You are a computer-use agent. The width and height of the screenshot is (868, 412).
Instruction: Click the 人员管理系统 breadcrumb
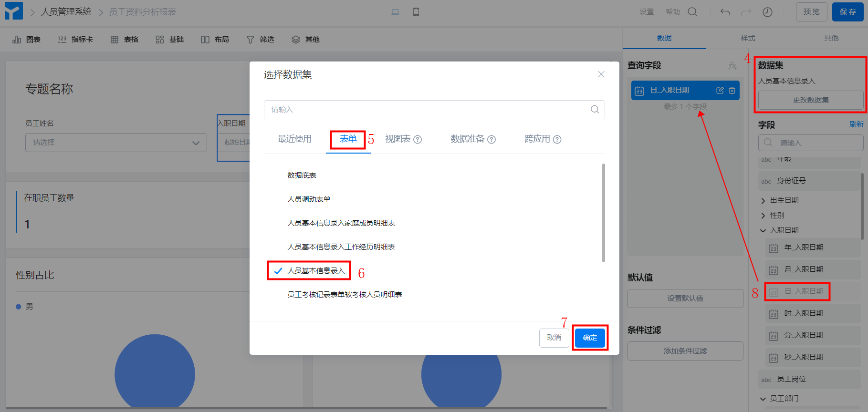(x=66, y=12)
